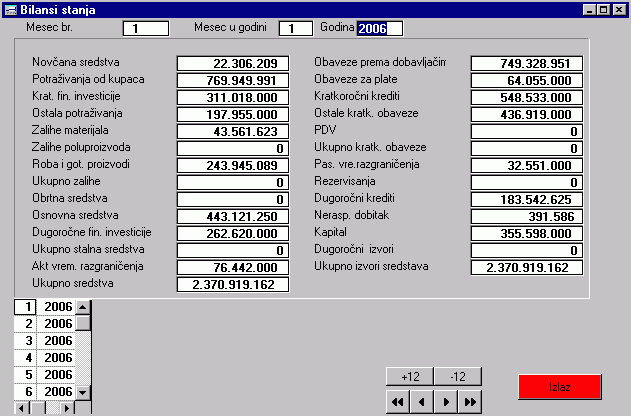The height and width of the screenshot is (416, 631).
Task: Click the +12 months button
Action: (410, 377)
